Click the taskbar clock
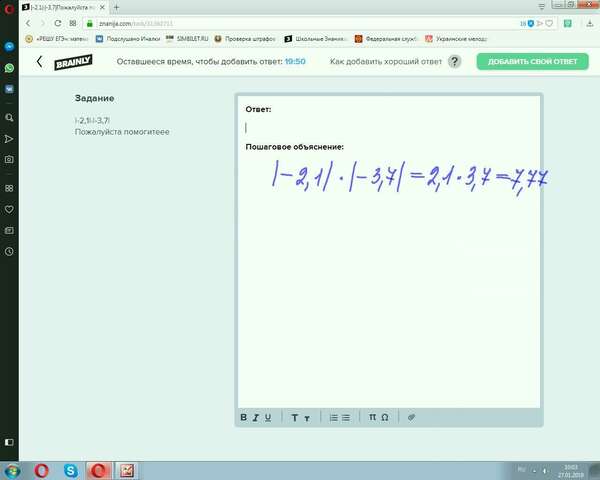 (571, 471)
